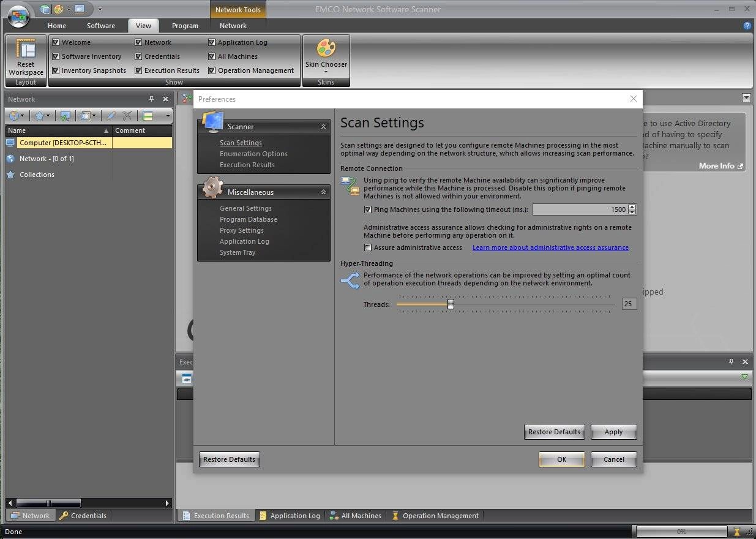Click Cancel in Preferences dialog
756x539 pixels.
pyautogui.click(x=614, y=459)
